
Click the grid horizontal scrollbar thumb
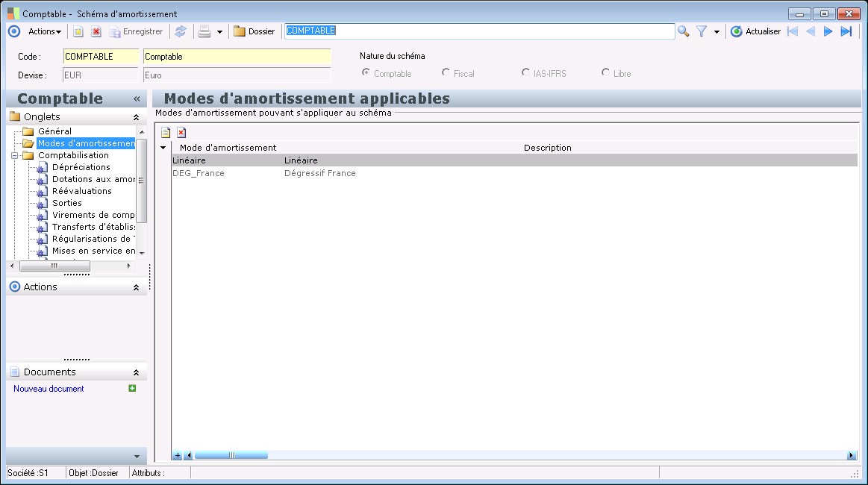coord(231,456)
